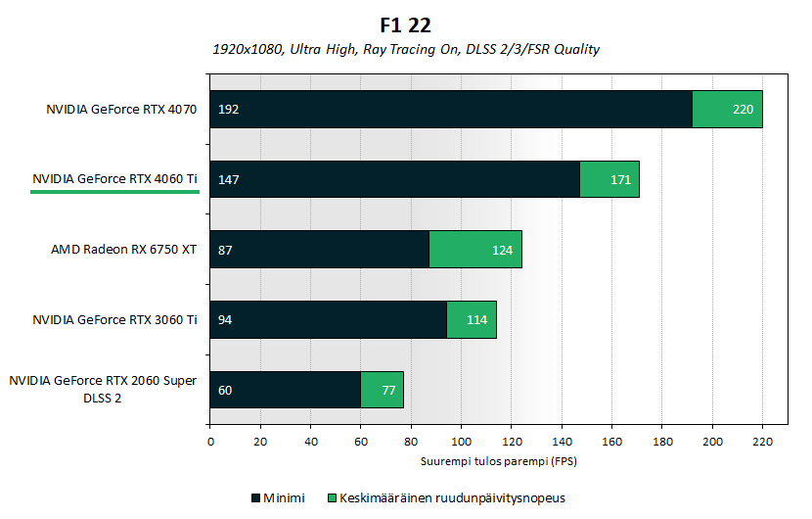The image size is (812, 519).
Task: Click the RTX 4070 minimum value 192
Action: pyautogui.click(x=228, y=110)
